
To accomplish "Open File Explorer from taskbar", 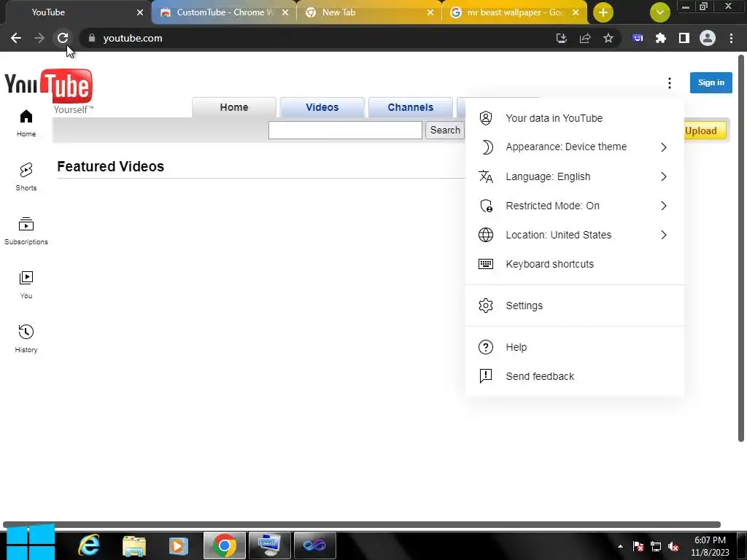I will 134,545.
